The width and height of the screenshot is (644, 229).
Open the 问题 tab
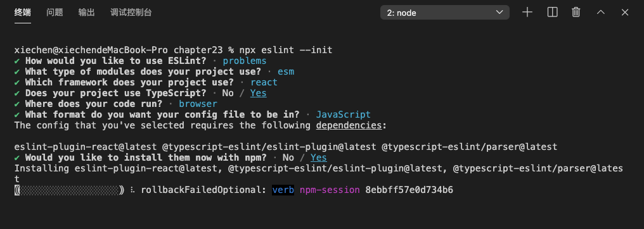[55, 12]
